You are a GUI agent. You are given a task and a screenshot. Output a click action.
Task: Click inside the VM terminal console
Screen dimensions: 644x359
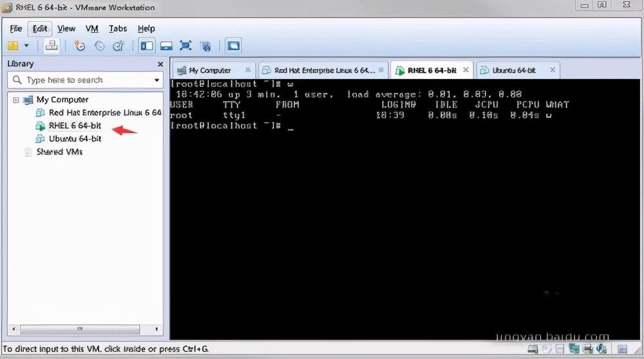[x=405, y=209]
